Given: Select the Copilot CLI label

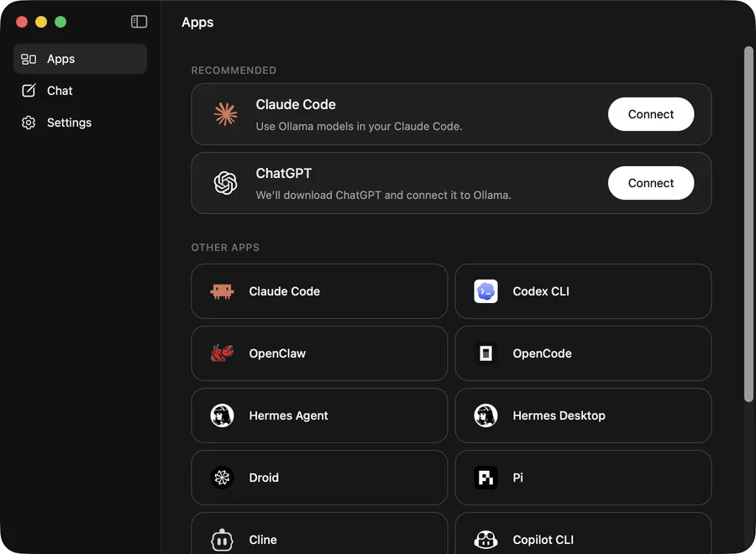Looking at the screenshot, I should [x=543, y=540].
